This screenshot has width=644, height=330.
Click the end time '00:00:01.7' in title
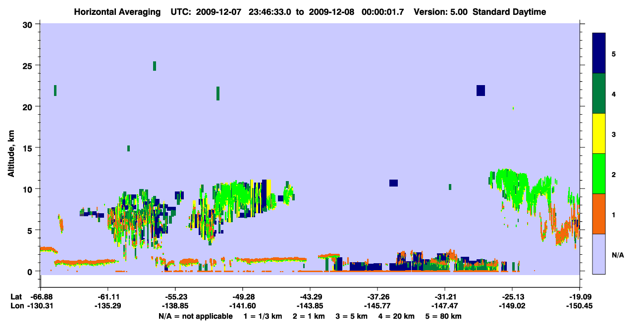click(x=382, y=12)
